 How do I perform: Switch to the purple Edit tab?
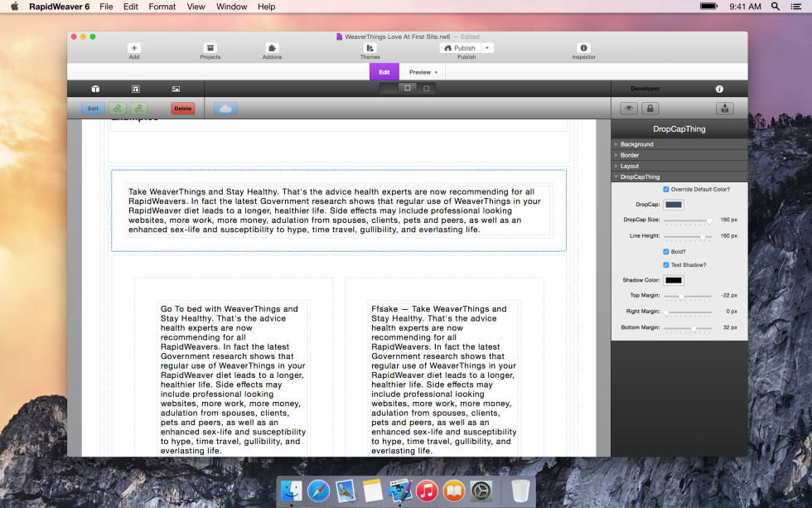(x=384, y=72)
